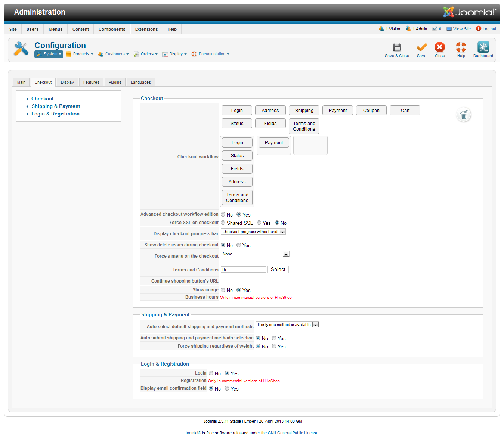This screenshot has height=444, width=504.
Task: Click the Log out red icon
Action: [479, 29]
